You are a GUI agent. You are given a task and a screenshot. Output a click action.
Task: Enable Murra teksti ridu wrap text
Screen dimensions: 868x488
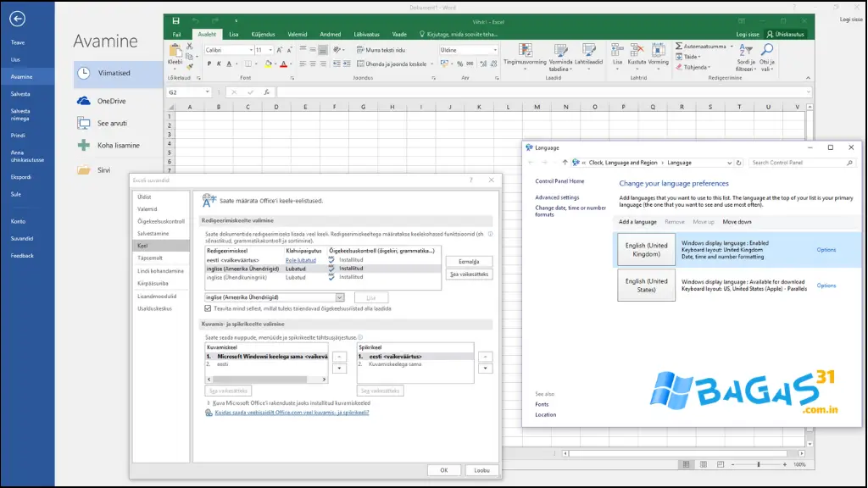pyautogui.click(x=387, y=48)
